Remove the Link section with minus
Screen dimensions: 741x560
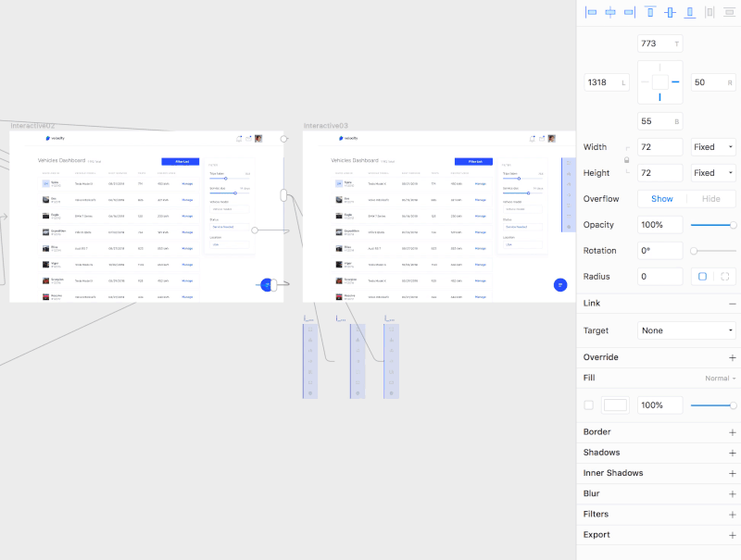[x=732, y=304]
